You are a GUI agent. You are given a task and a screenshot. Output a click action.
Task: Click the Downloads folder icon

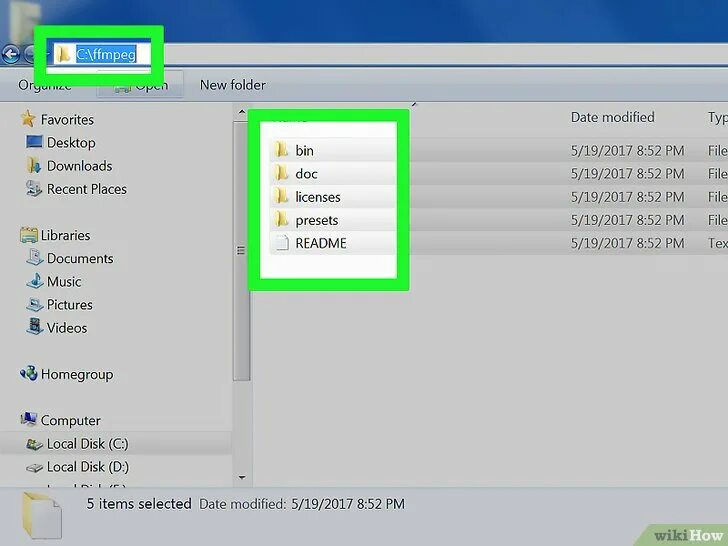coord(34,165)
